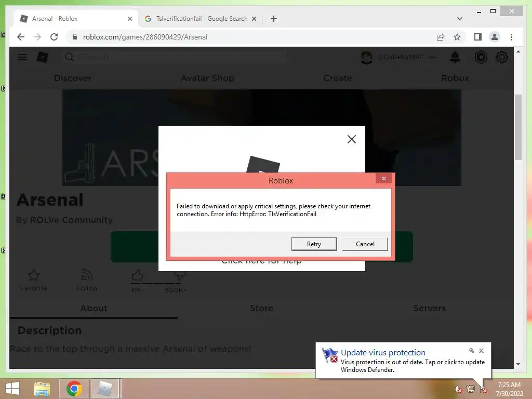The width and height of the screenshot is (532, 399).
Task: Open Roblox settings gear
Action: pyautogui.click(x=501, y=57)
